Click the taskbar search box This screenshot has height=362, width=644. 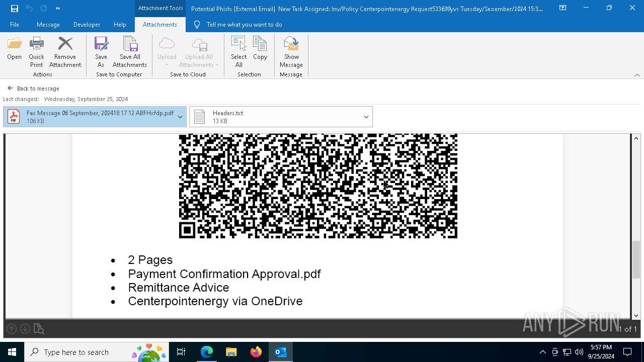(x=97, y=352)
